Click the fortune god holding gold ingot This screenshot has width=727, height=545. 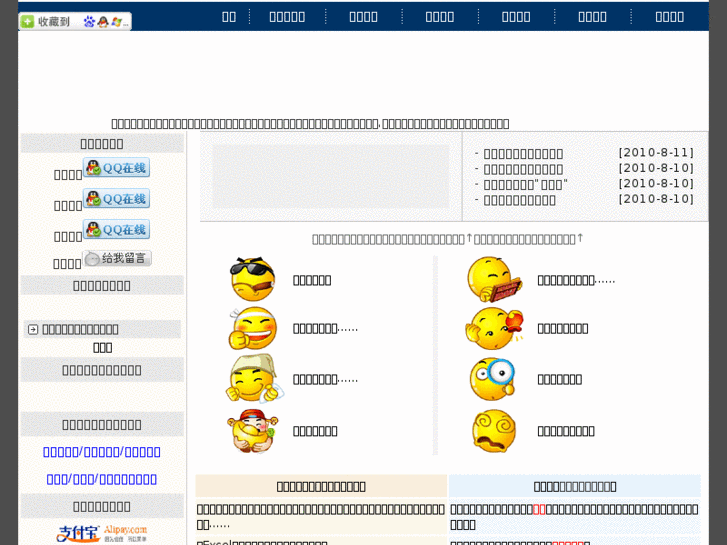click(253, 431)
